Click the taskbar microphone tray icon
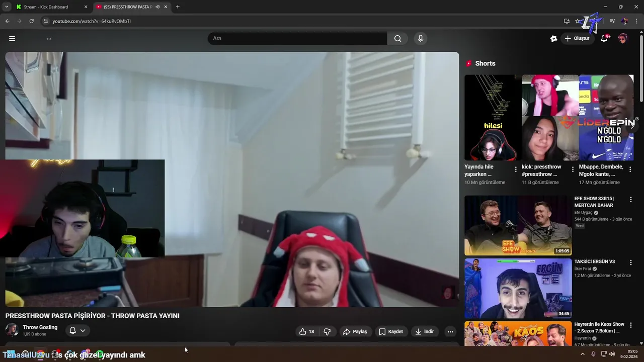The image size is (644, 362). pos(593,354)
